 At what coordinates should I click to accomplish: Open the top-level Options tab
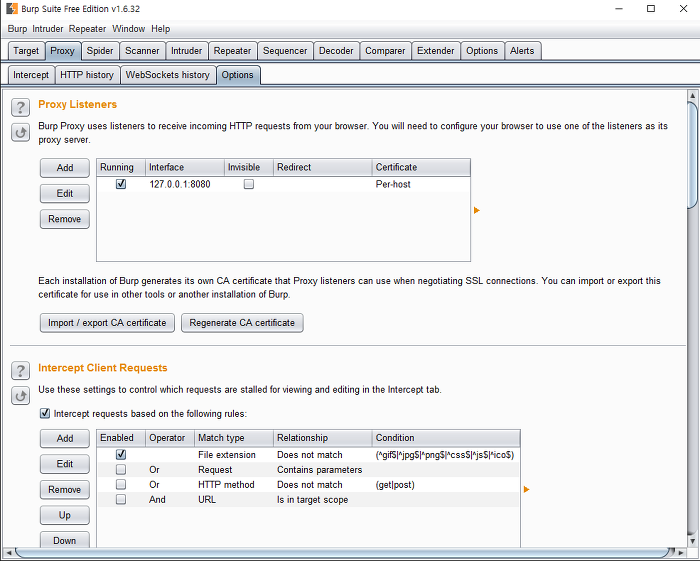pos(482,51)
